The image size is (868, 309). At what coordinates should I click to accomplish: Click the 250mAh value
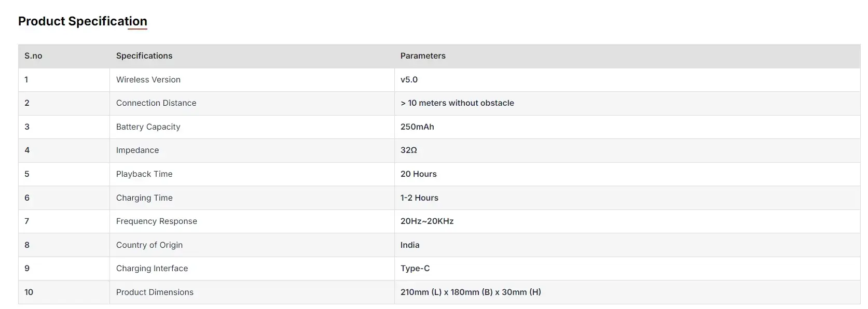pos(417,127)
